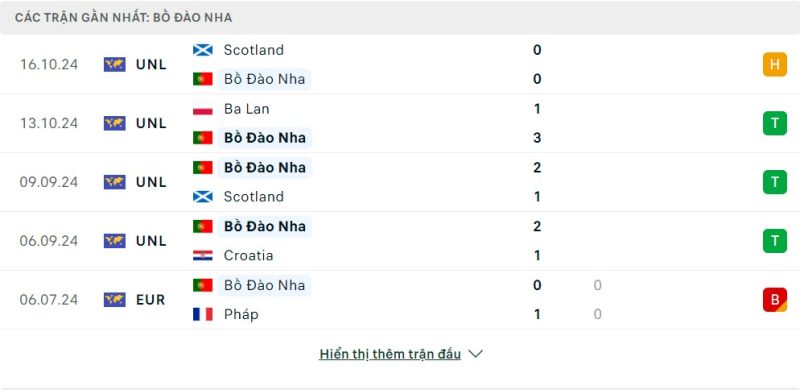Click the UNL competition icon on 16.10.24 row

pos(114,64)
